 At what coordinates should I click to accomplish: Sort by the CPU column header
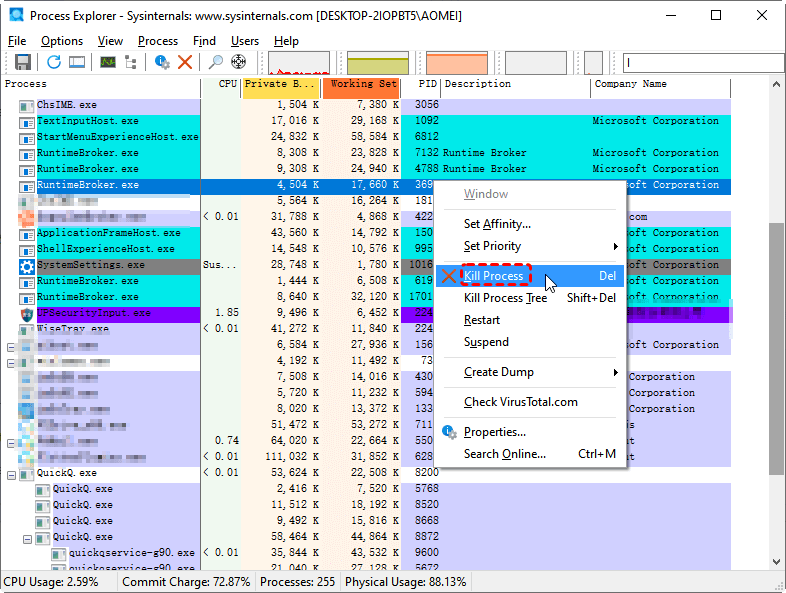pyautogui.click(x=222, y=88)
